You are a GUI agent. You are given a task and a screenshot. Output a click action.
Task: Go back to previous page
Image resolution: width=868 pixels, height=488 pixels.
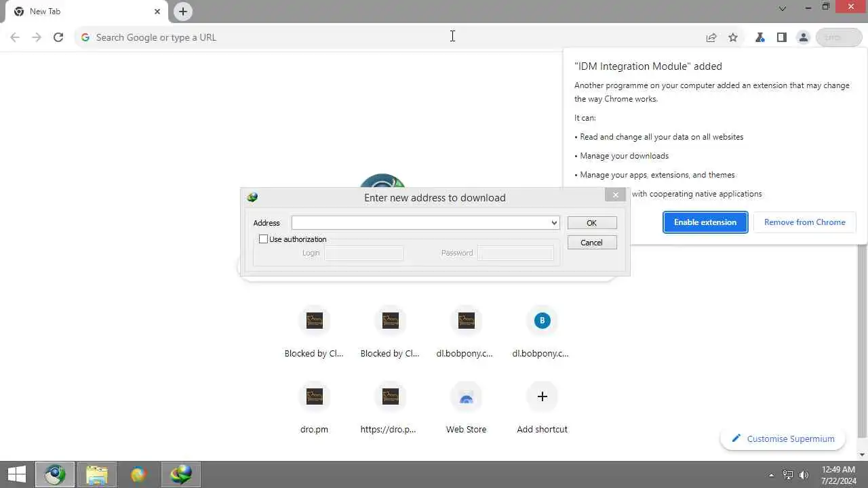(x=15, y=37)
